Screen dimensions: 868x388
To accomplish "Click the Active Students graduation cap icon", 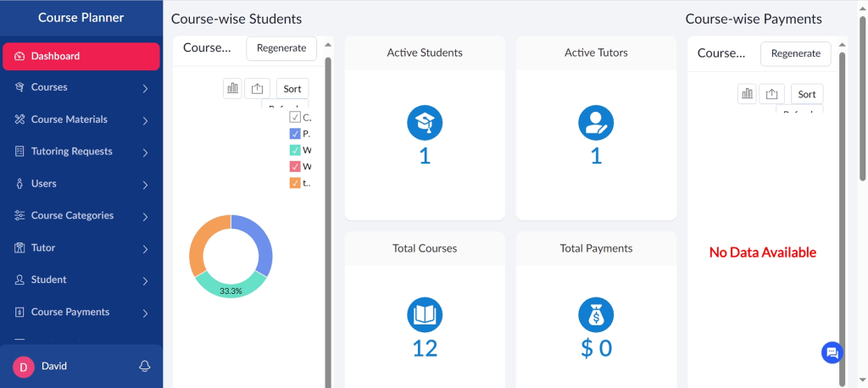I will coord(425,123).
